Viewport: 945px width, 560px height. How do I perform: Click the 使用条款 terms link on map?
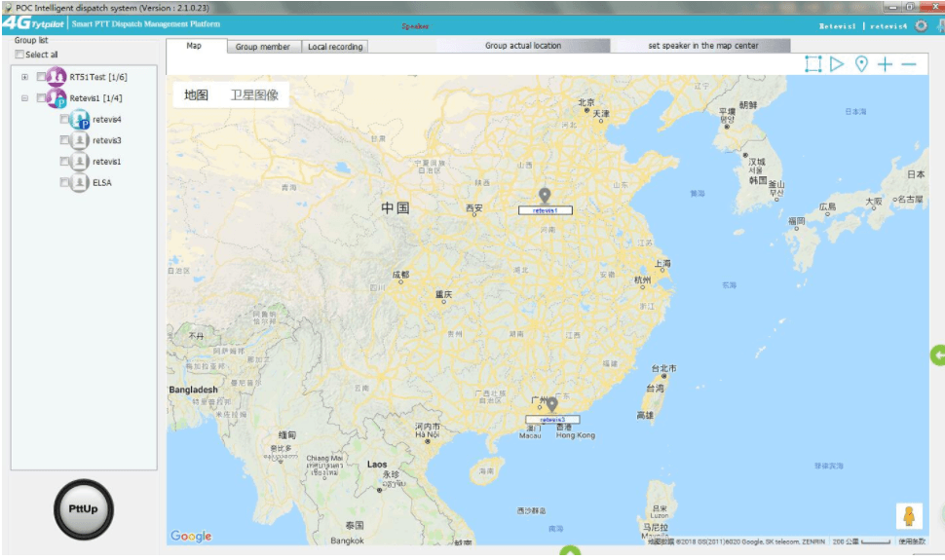tap(912, 541)
